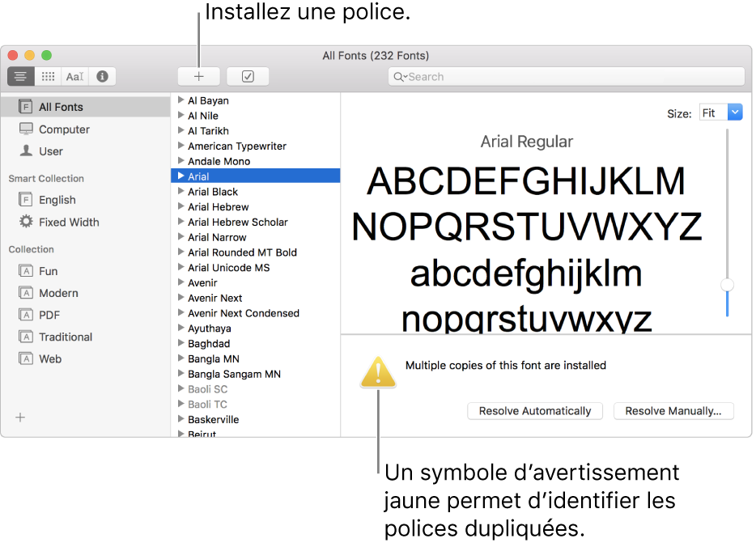
Task: Click the Web collection icon
Action: [26, 358]
